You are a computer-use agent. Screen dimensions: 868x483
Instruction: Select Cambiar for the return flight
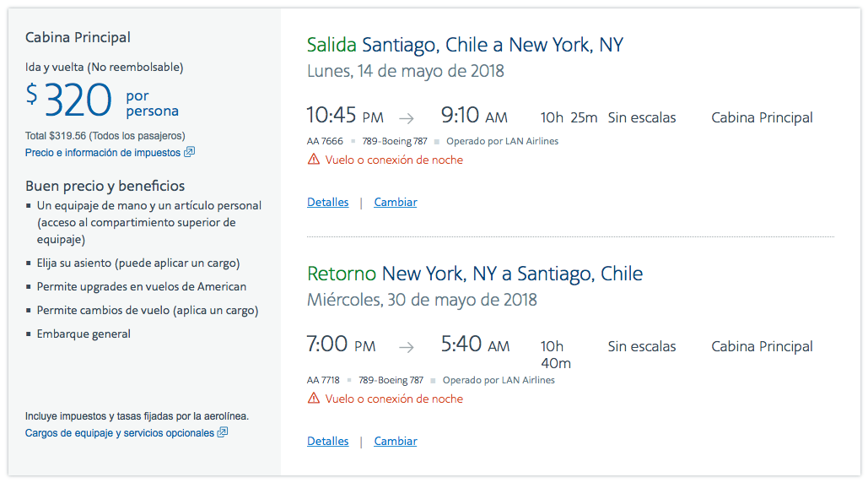pyautogui.click(x=396, y=441)
